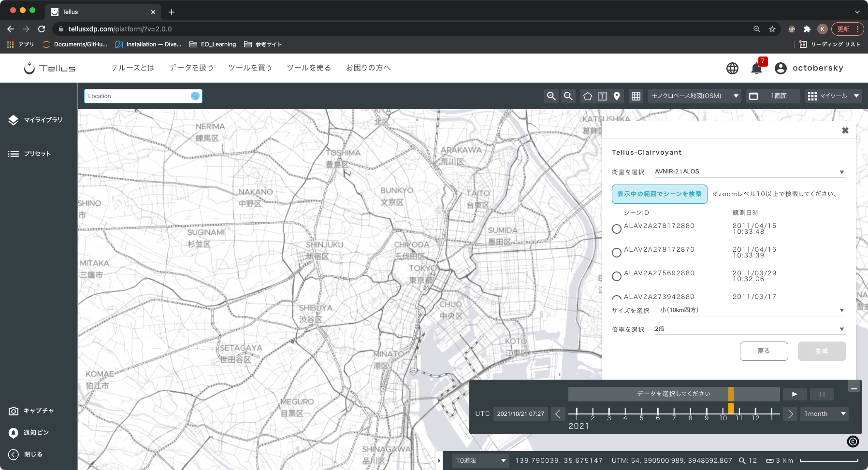Click the timeline data bar
The width and height of the screenshot is (868, 470).
click(x=674, y=394)
